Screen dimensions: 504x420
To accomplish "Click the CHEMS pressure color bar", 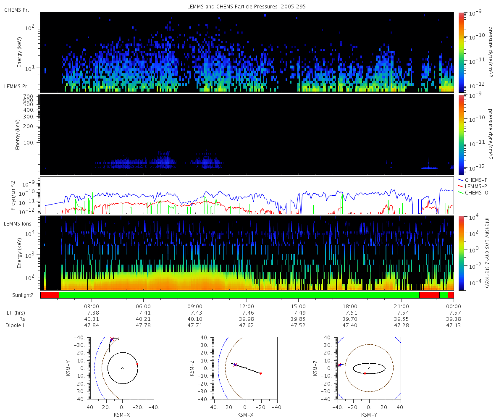I will pos(461,52).
